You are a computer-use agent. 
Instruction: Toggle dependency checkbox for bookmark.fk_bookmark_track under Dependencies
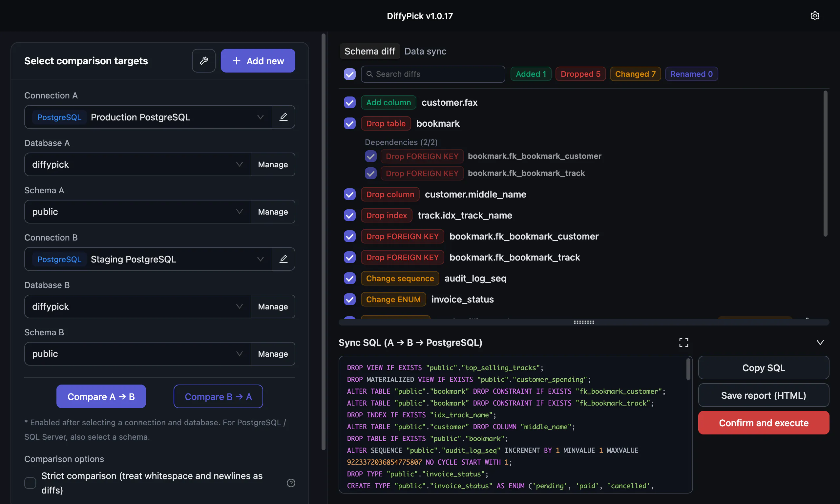click(371, 173)
